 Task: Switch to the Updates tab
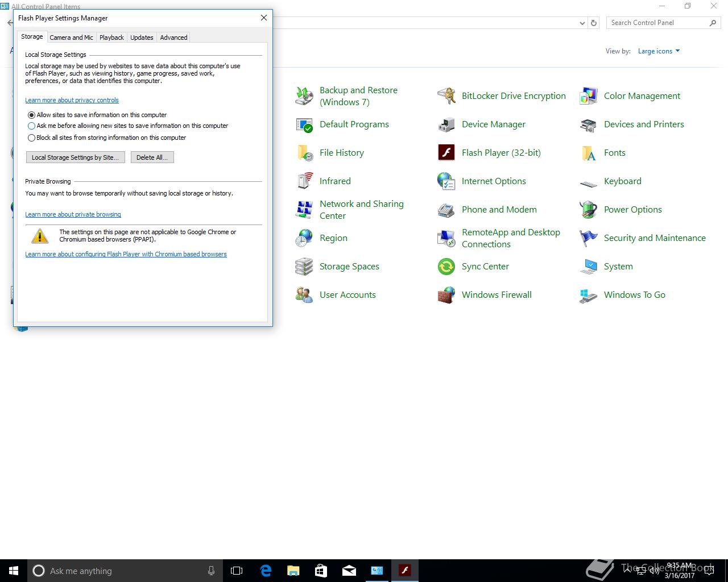pos(142,38)
